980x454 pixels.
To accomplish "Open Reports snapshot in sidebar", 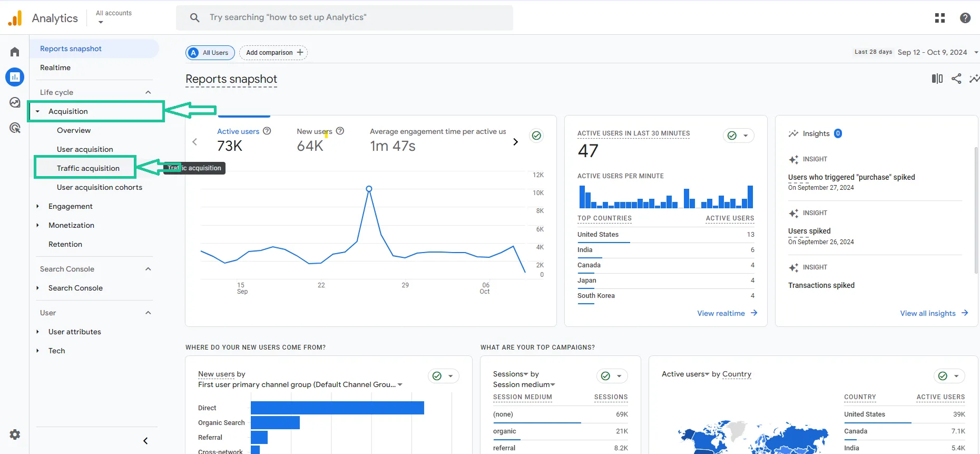I will pyautogui.click(x=94, y=49).
